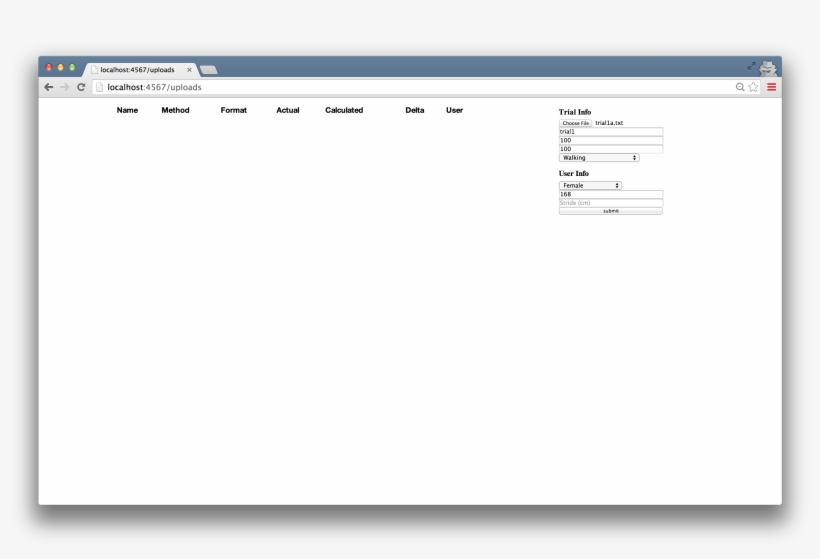Close the localhost:4567/uploads tab

tap(189, 70)
